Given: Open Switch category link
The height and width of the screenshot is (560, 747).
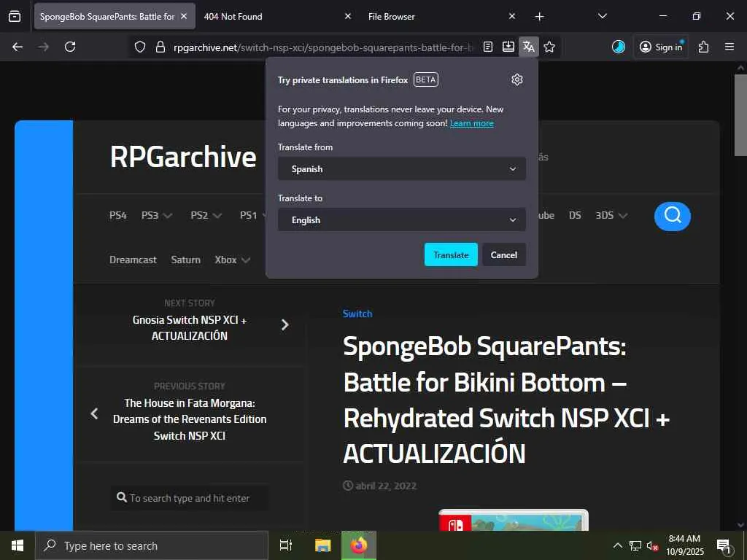Looking at the screenshot, I should pos(357,314).
